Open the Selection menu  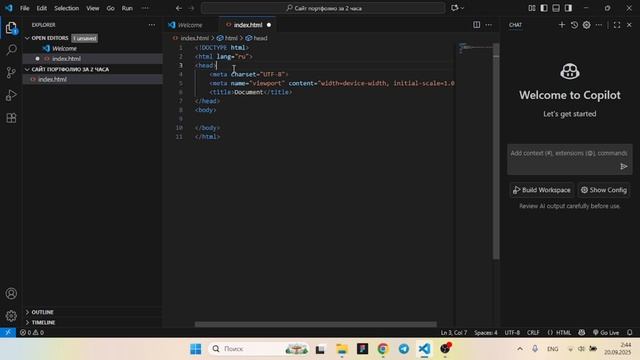67,8
